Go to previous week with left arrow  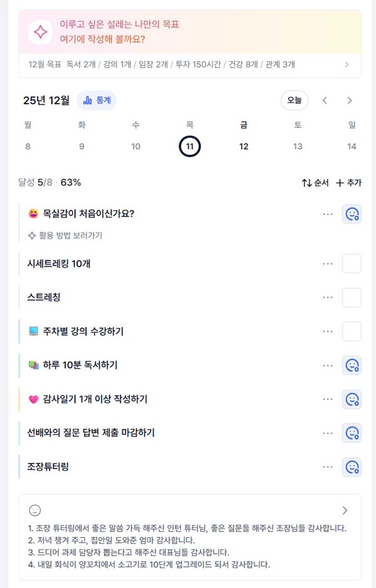(325, 101)
